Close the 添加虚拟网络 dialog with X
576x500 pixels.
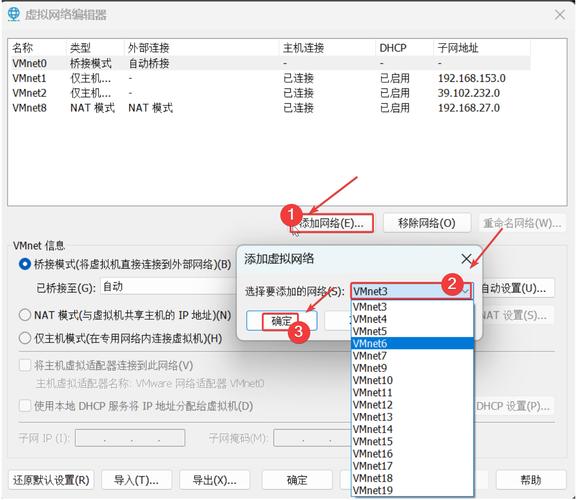coord(467,259)
